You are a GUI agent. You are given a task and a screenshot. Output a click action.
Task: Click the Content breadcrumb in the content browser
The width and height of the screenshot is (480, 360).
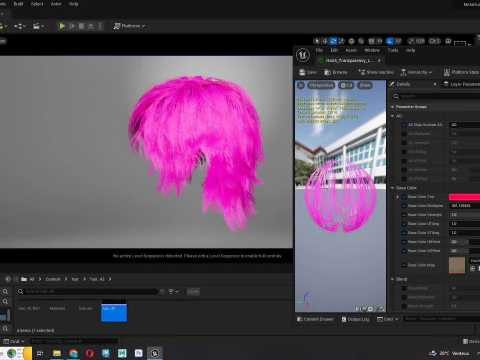[53, 279]
